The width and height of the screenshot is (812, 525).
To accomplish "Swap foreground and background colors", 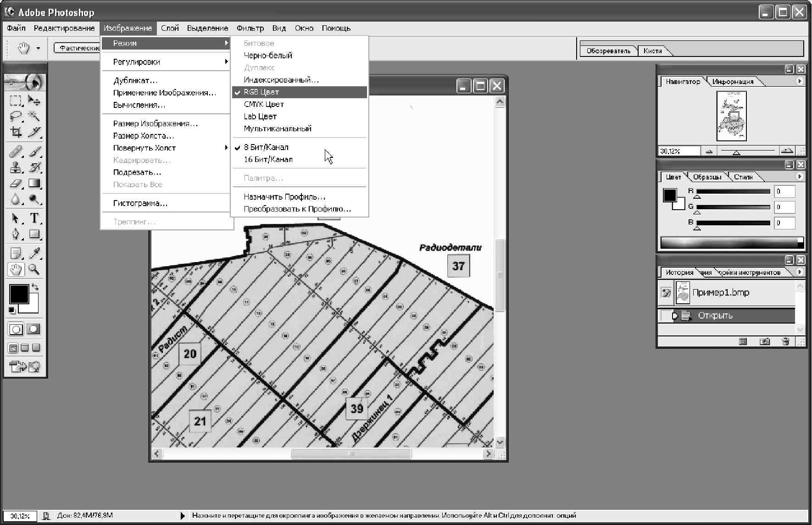I will coord(35,287).
